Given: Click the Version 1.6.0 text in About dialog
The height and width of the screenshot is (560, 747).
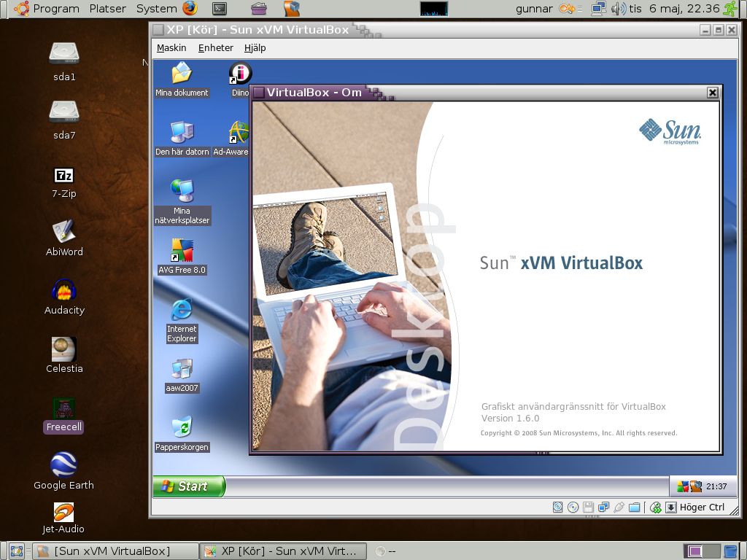Looking at the screenshot, I should point(510,418).
